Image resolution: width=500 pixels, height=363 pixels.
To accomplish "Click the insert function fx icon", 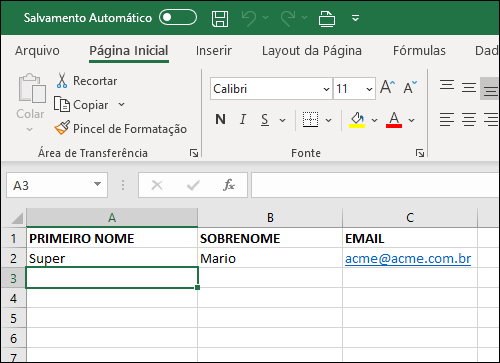I will (x=229, y=185).
